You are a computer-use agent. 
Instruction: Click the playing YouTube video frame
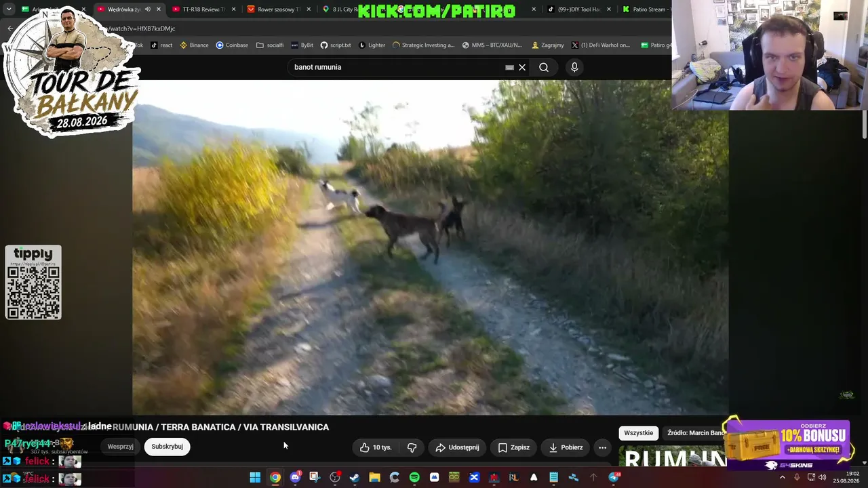tap(431, 247)
